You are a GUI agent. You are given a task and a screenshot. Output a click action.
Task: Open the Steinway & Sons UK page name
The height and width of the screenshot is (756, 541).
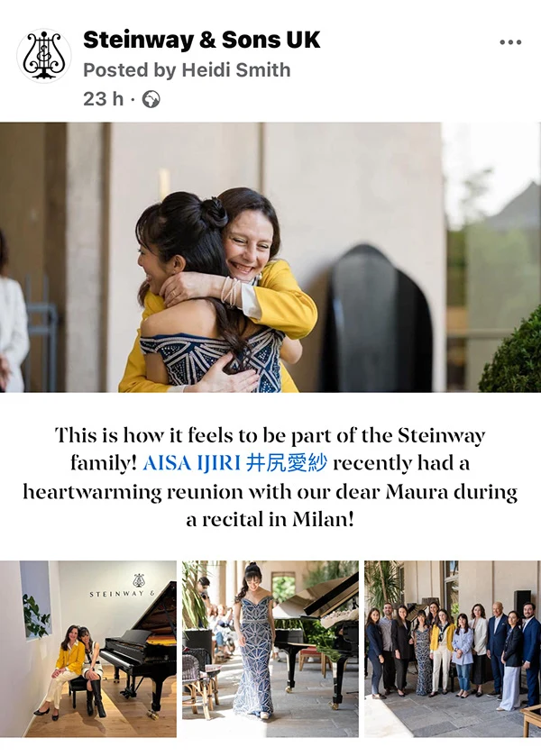coord(201,40)
